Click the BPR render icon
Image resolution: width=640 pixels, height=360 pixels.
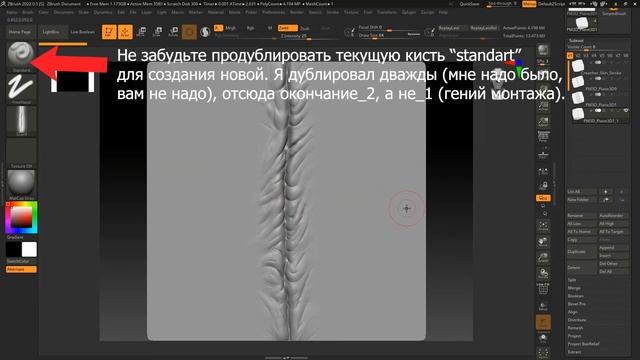(x=543, y=51)
